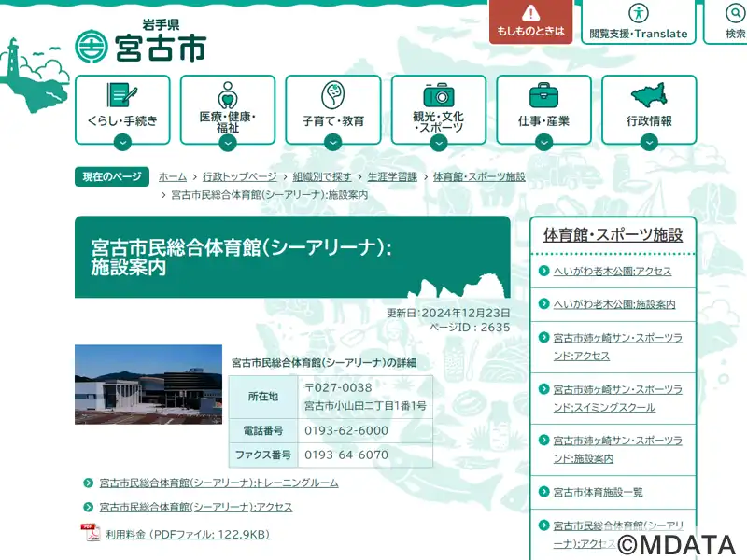This screenshot has width=747, height=560.
Task: Expand the 子育て・教育 dropdown chevron
Action: (333, 142)
